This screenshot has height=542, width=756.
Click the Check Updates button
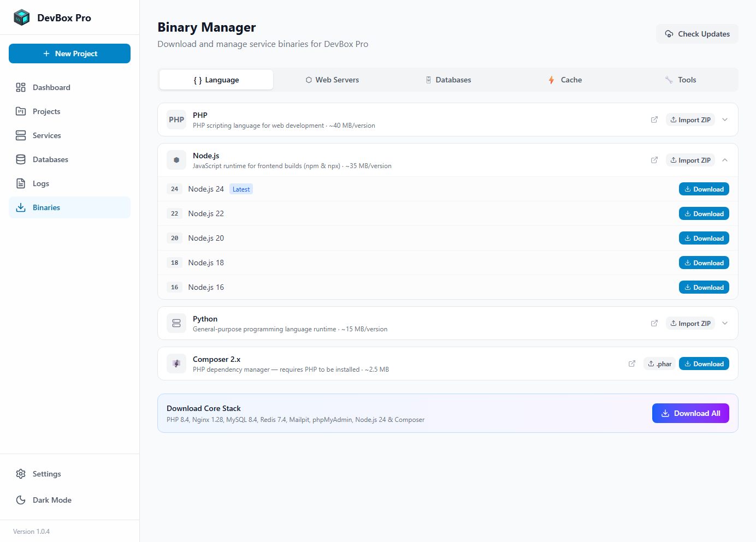pyautogui.click(x=697, y=33)
